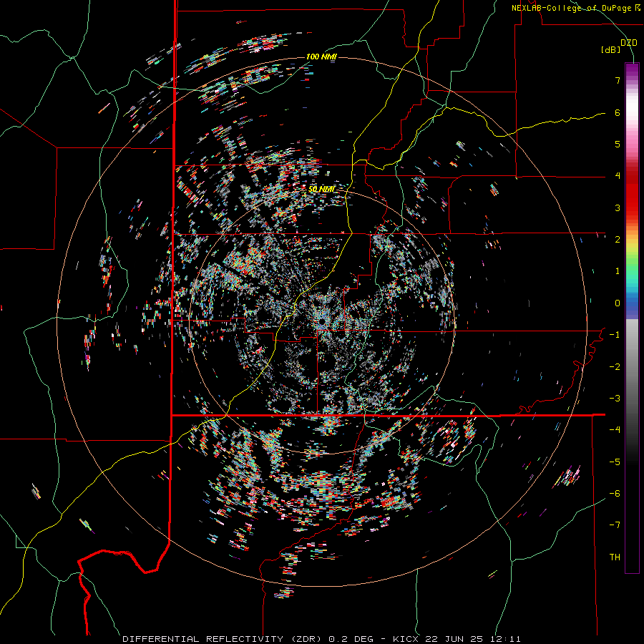The height and width of the screenshot is (644, 644).
Task: Click the 6 value on color scale
Action: [618, 112]
